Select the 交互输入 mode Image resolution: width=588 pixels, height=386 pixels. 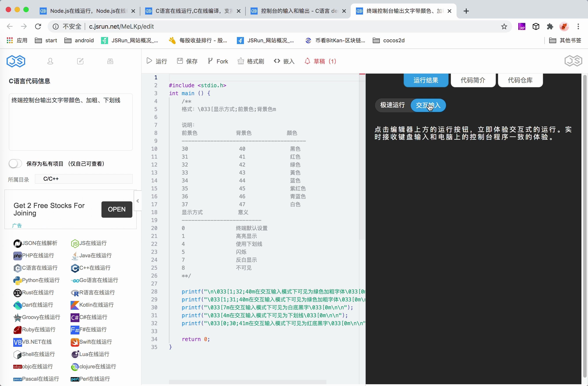pos(428,105)
